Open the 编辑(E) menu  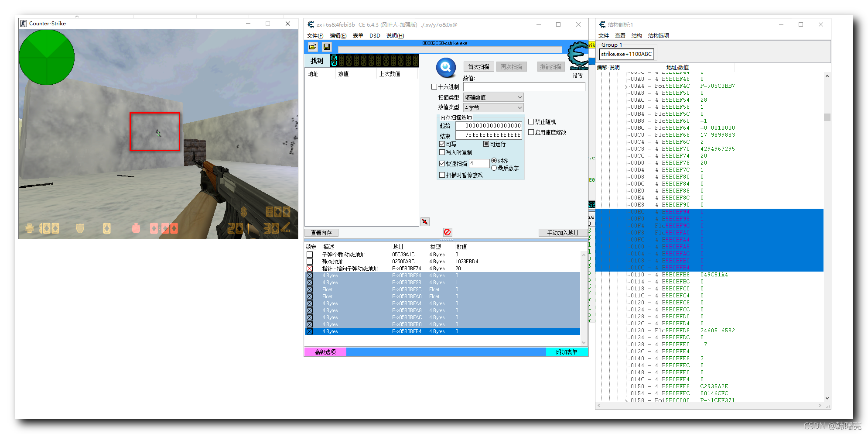338,36
